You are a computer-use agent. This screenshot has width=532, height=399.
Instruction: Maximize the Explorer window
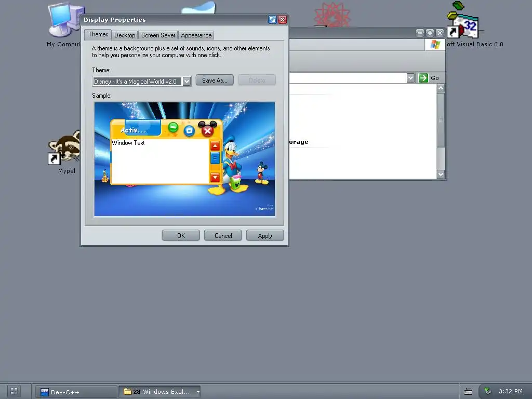[x=430, y=33]
